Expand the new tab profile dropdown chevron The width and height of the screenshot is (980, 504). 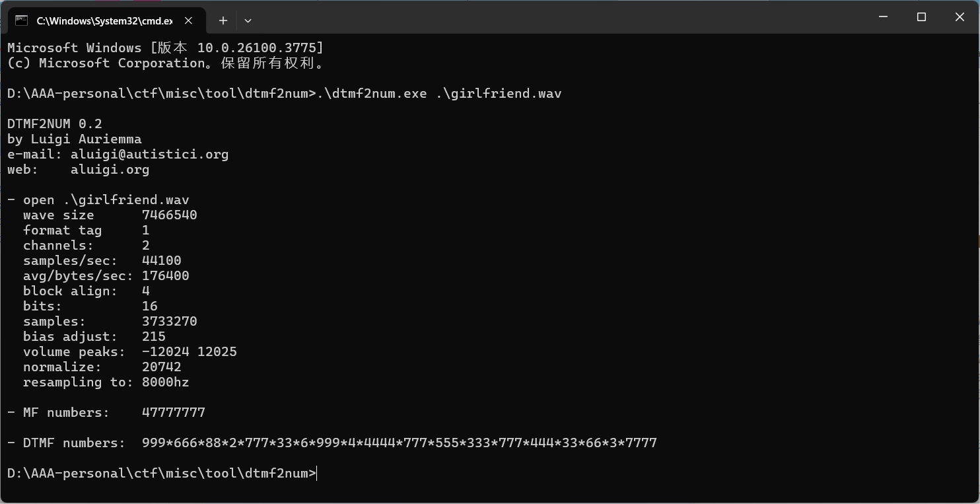pyautogui.click(x=248, y=20)
